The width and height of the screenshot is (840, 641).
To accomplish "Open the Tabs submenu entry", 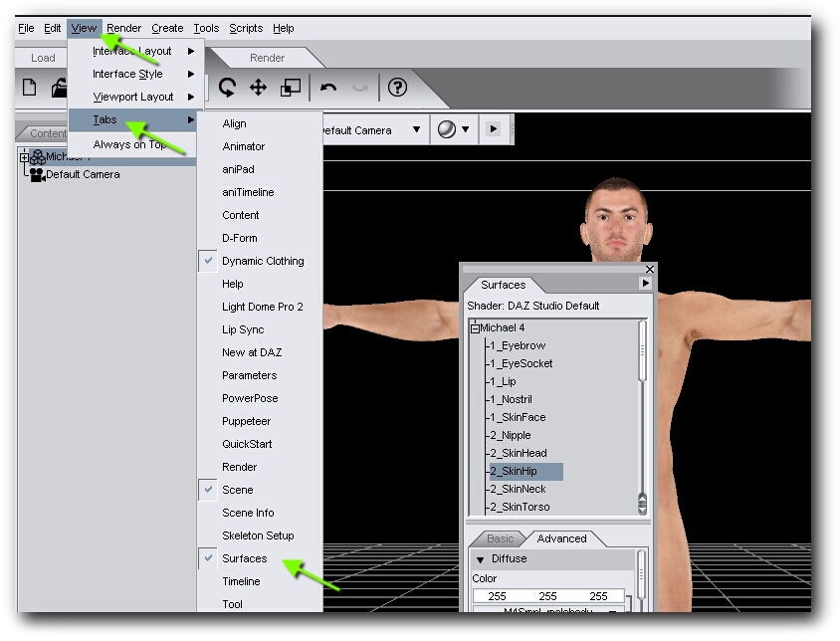I will 132,119.
